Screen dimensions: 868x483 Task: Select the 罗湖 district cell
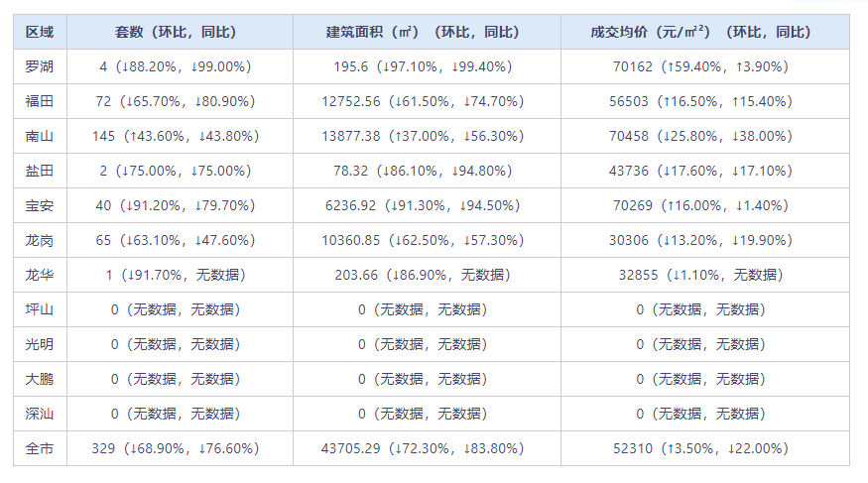point(40,66)
